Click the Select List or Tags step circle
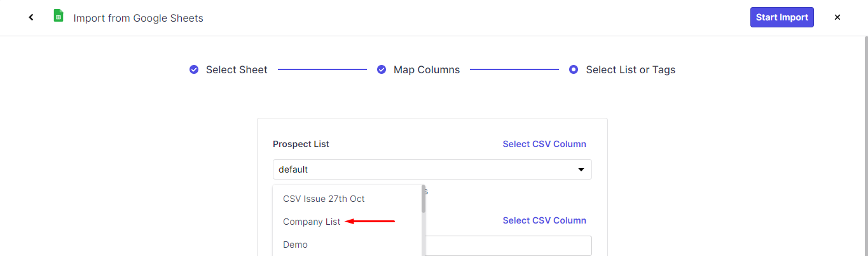The height and width of the screenshot is (256, 868). (x=574, y=69)
